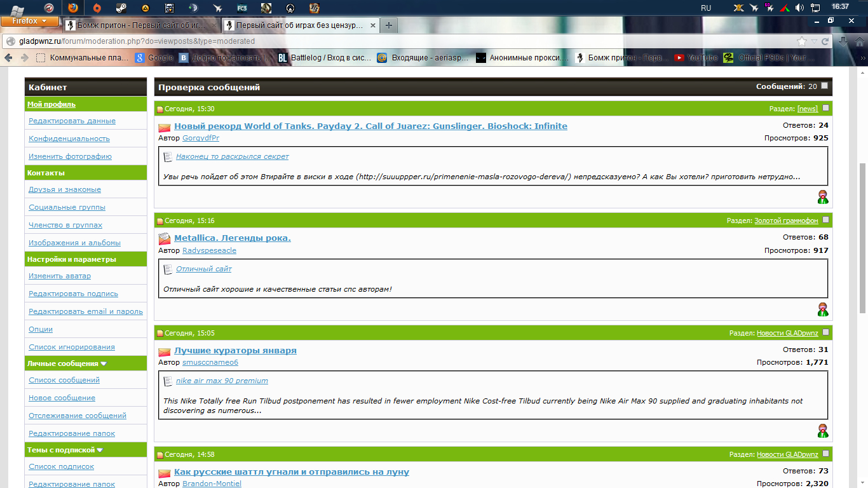The height and width of the screenshot is (488, 868).
Task: Open the Google bookmark
Action: point(154,58)
